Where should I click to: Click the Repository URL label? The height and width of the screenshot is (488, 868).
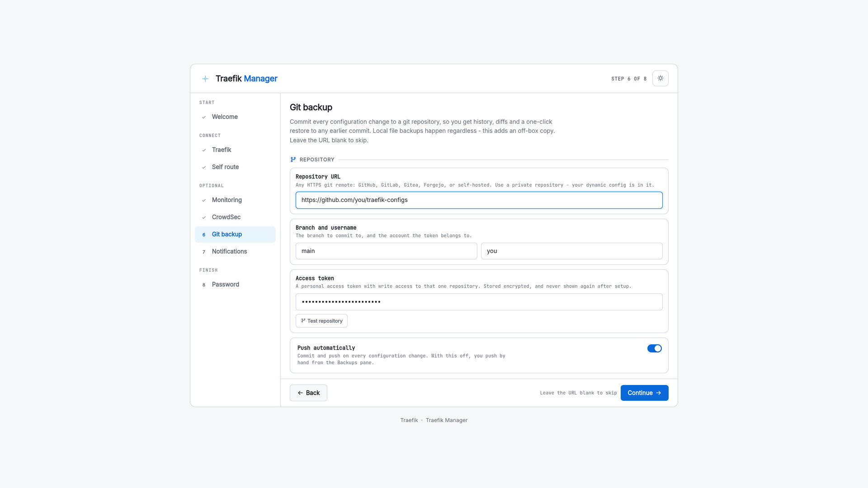coord(318,177)
